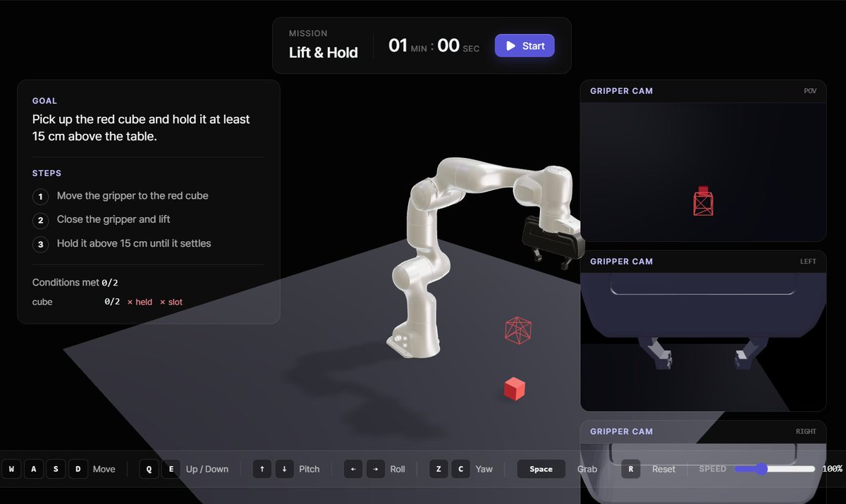Viewport: 846px width, 504px height.
Task: Click the Q up key
Action: tap(149, 469)
